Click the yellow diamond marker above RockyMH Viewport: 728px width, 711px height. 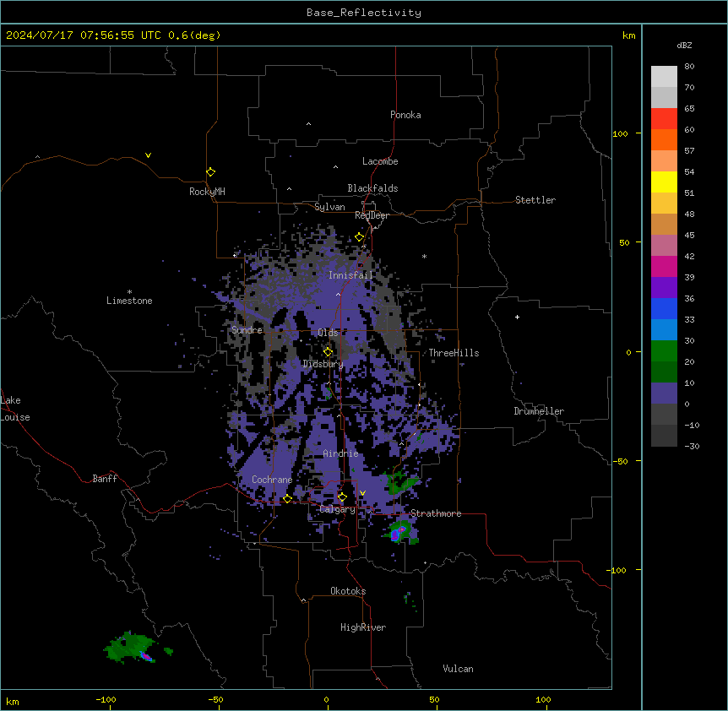(x=210, y=172)
